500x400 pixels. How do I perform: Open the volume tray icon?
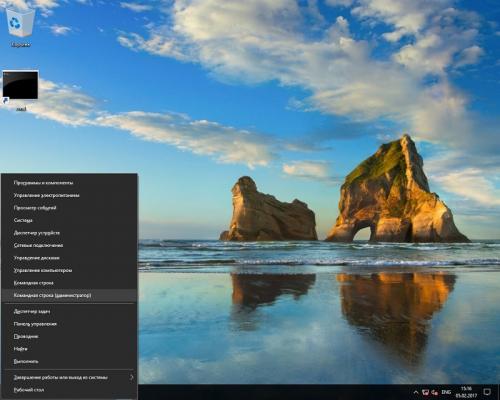tap(435, 392)
